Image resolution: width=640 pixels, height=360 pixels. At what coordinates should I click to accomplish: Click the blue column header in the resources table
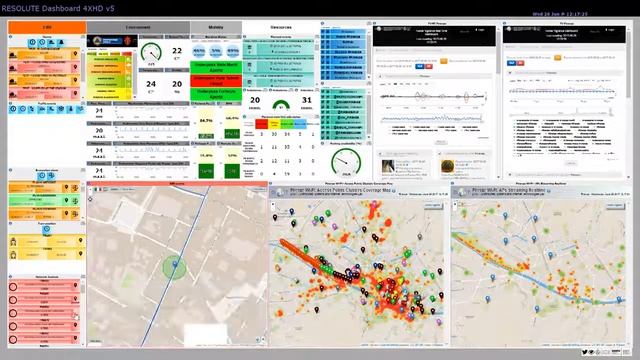(x=300, y=123)
